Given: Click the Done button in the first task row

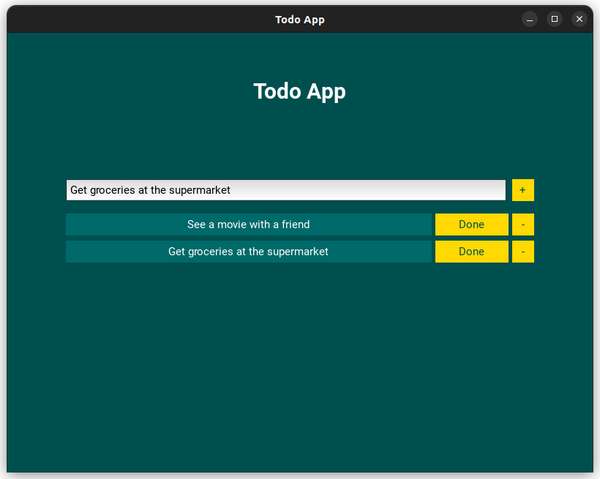Looking at the screenshot, I should click(x=471, y=225).
